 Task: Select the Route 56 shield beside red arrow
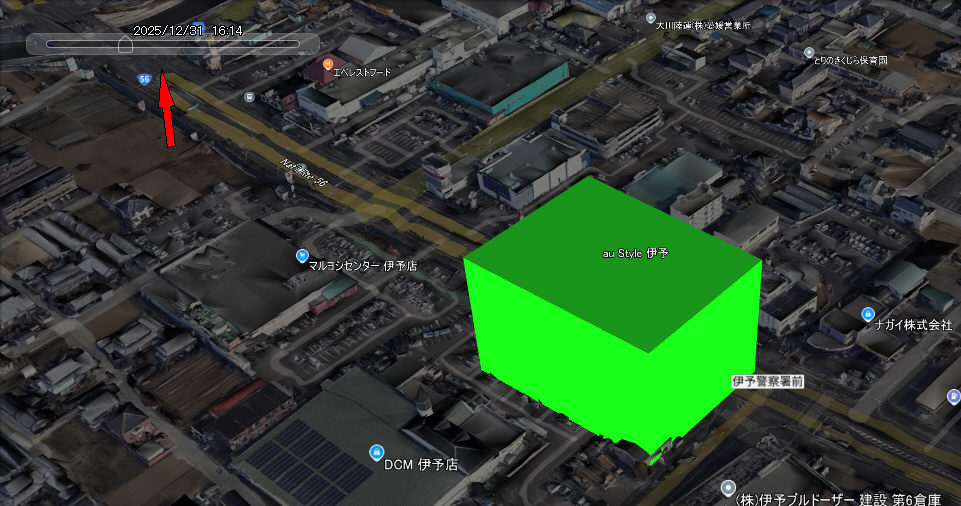[x=146, y=79]
